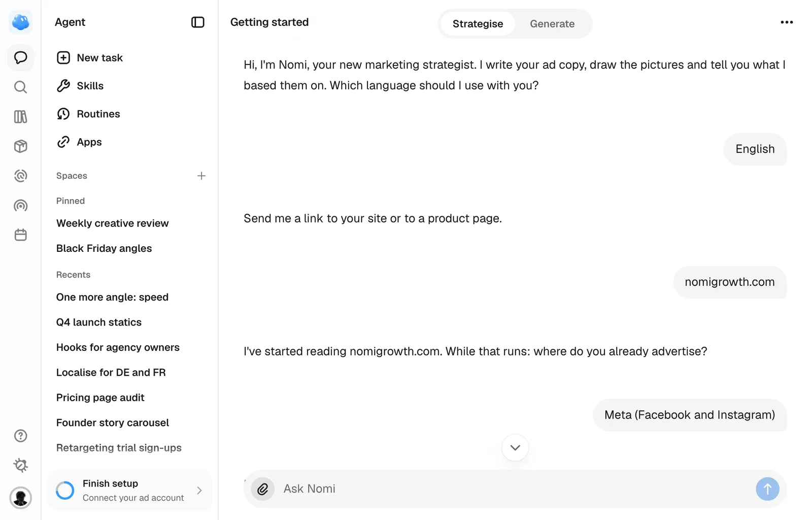
Task: Open the chat bubble icon in left rail
Action: click(21, 57)
